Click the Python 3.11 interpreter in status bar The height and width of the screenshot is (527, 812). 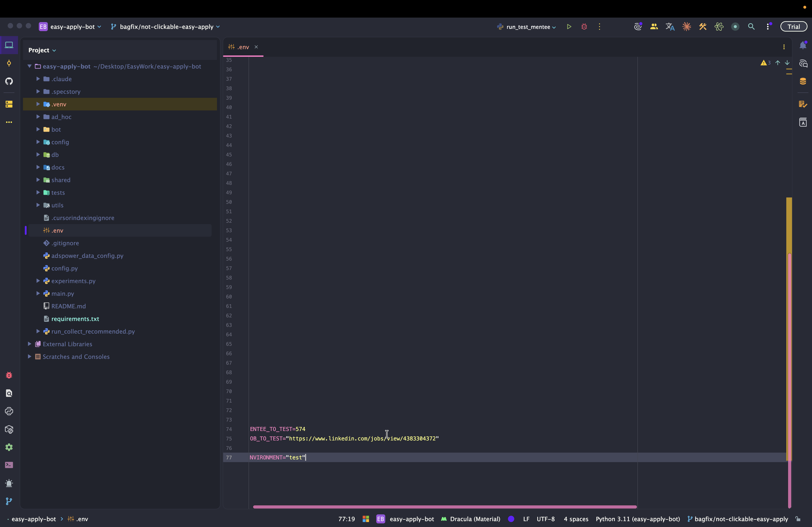[637, 519]
